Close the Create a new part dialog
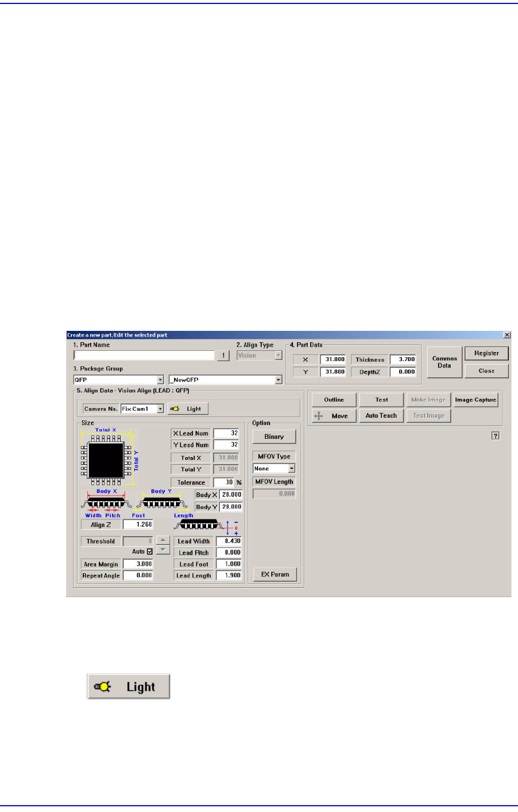The width and height of the screenshot is (518, 812). 507,335
